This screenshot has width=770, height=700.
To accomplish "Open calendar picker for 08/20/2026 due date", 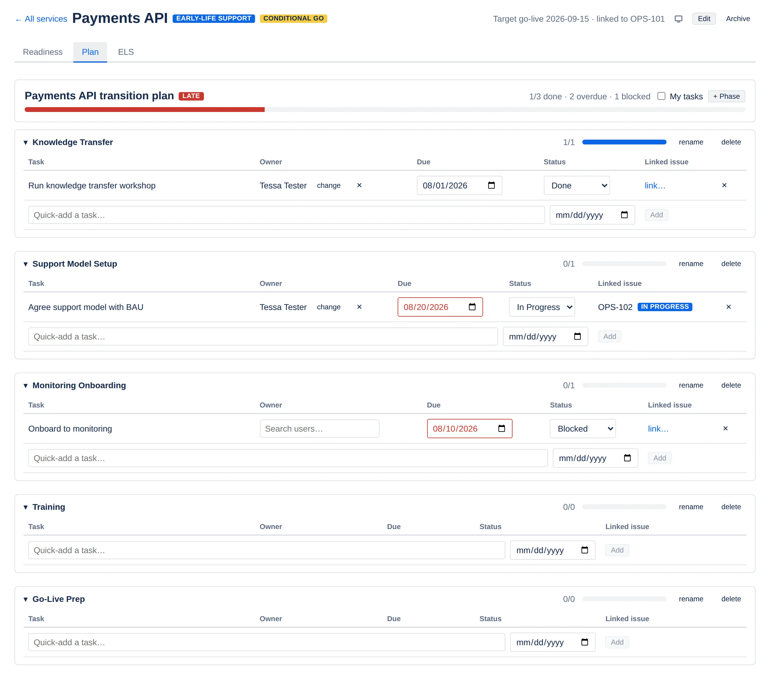I will pyautogui.click(x=472, y=307).
